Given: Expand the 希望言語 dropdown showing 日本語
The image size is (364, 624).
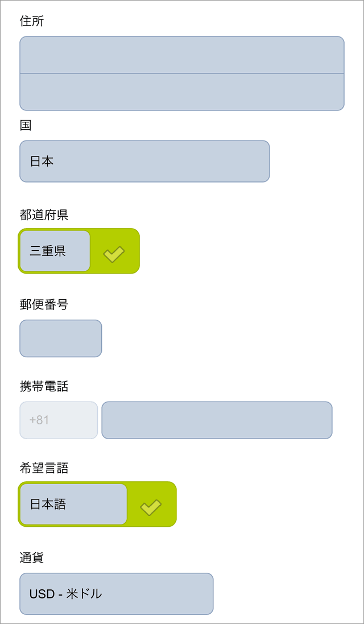Looking at the screenshot, I should click(73, 504).
